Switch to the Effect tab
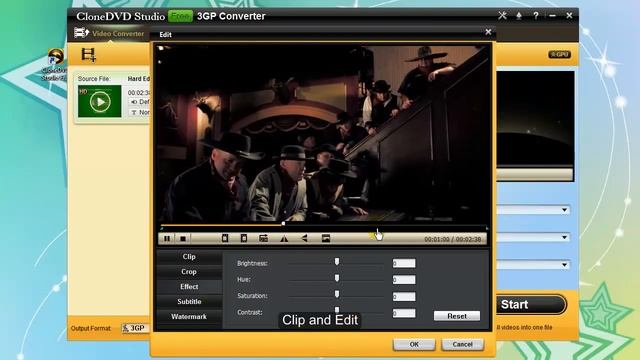Image resolution: width=640 pixels, height=360 pixels. pyautogui.click(x=189, y=287)
